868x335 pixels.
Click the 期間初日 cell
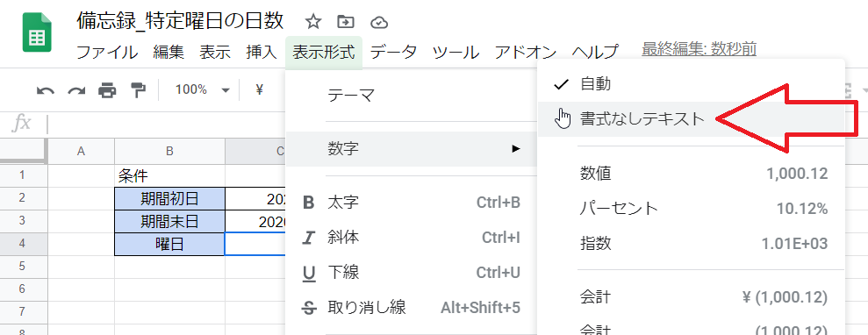(x=170, y=198)
